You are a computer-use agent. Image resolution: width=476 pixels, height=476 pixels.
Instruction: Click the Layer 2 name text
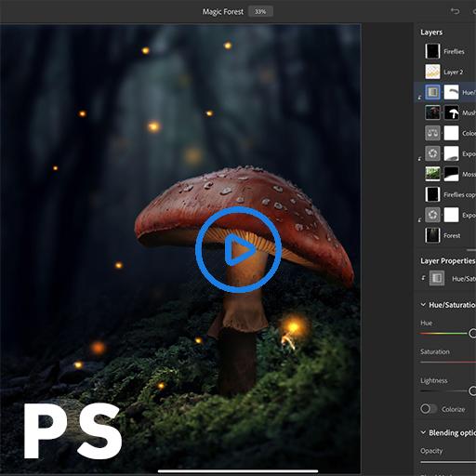click(x=453, y=73)
